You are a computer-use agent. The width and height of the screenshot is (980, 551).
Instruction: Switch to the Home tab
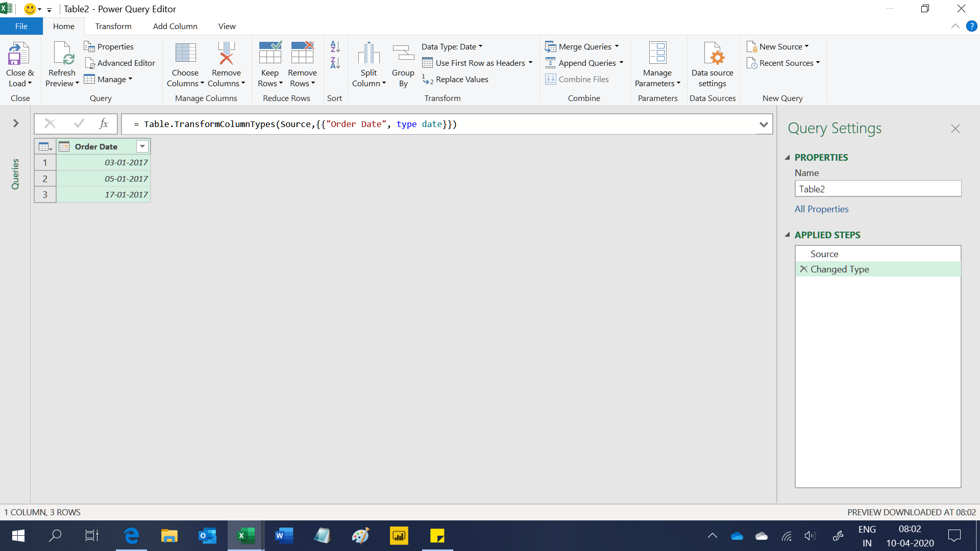click(64, 26)
